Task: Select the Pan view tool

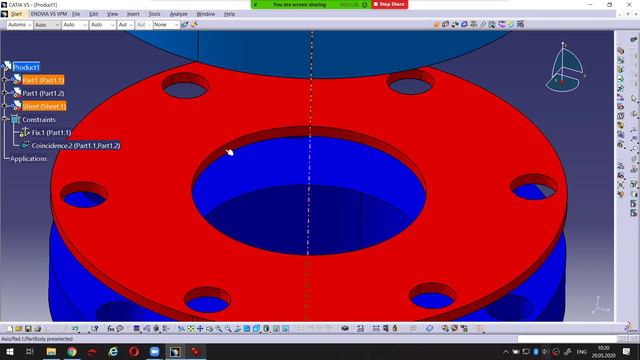Action: coord(200,329)
